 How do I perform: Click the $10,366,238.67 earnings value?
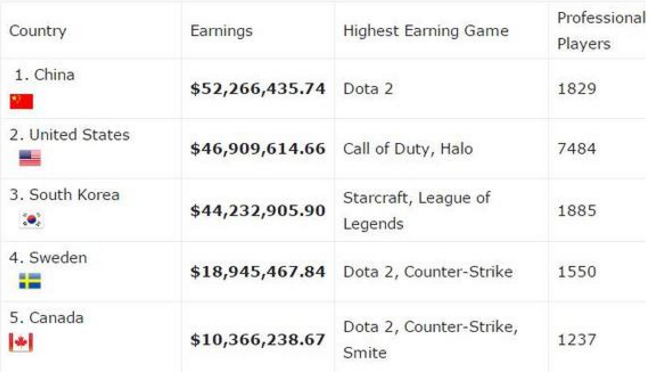(258, 340)
